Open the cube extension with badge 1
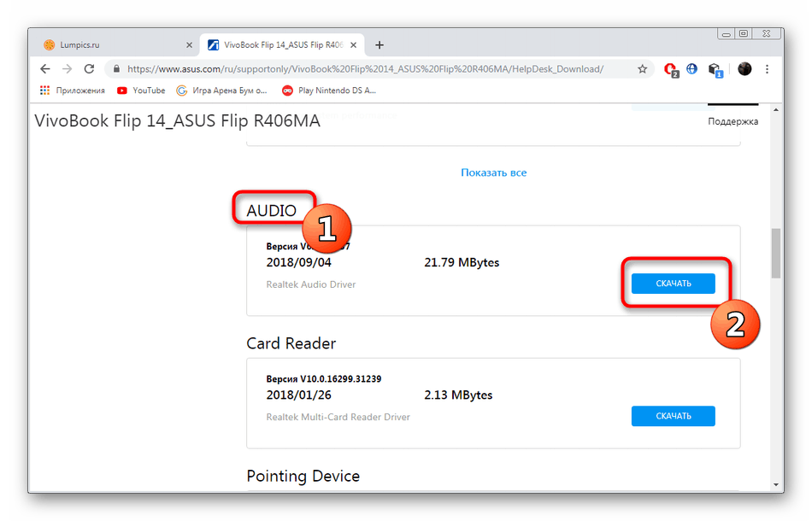Image resolution: width=812 pixels, height=521 pixels. pos(716,69)
